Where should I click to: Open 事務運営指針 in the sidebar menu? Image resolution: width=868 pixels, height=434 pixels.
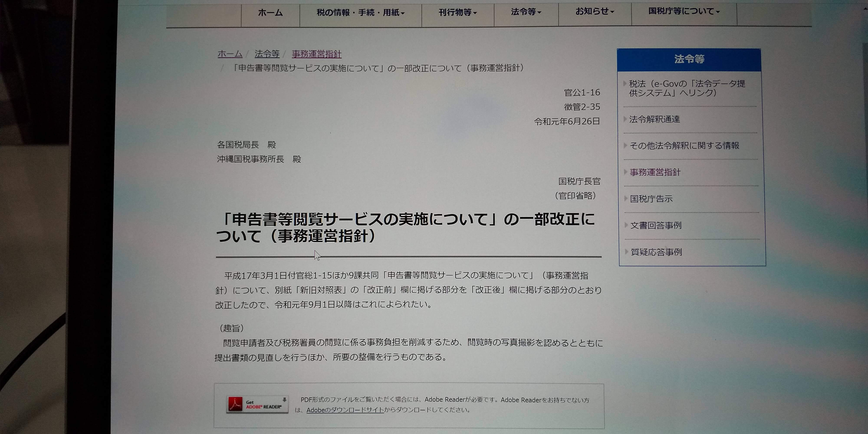pos(655,172)
